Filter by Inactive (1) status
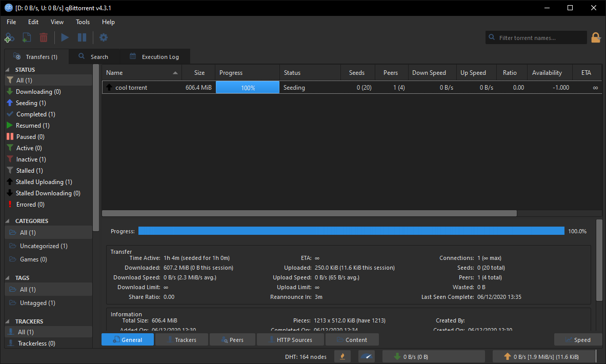Screen dimensions: 606x364 49,159
